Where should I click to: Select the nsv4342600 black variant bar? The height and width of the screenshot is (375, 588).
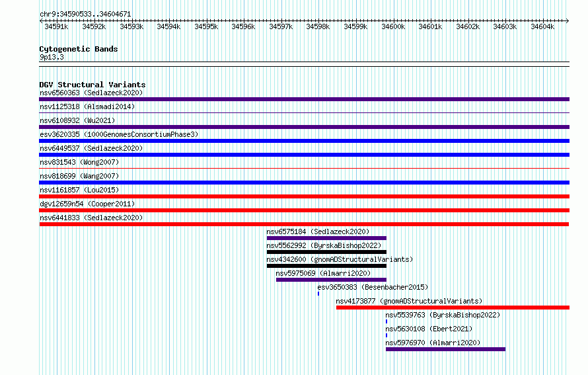pyautogui.click(x=326, y=266)
